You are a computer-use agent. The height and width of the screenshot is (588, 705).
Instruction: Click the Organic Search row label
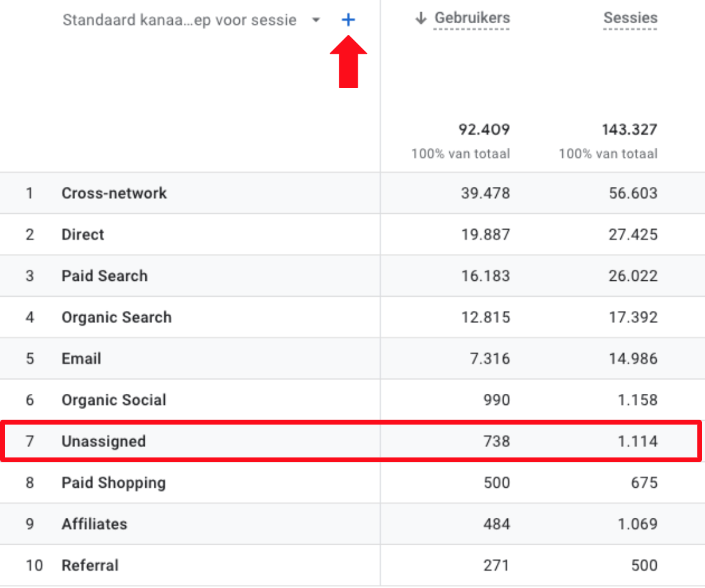(117, 318)
